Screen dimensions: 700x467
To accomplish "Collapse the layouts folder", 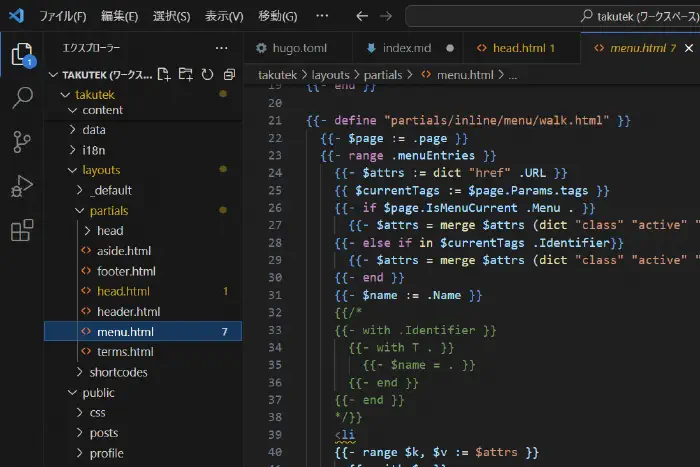I will click(x=100, y=170).
